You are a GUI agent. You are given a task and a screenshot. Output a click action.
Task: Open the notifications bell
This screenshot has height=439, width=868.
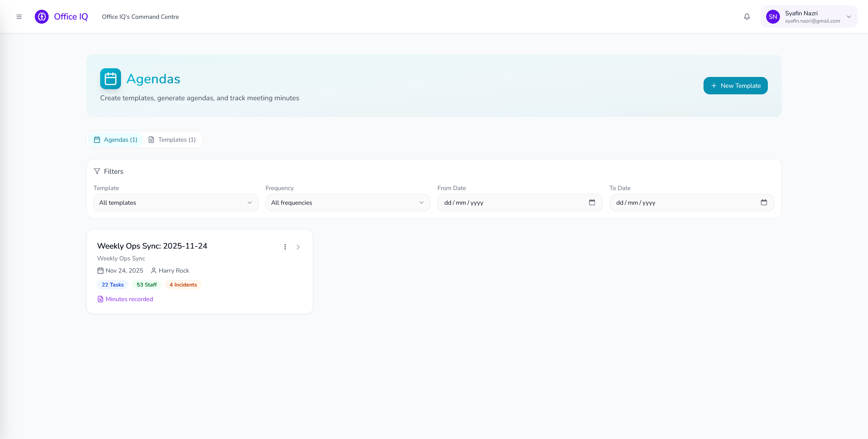[747, 17]
